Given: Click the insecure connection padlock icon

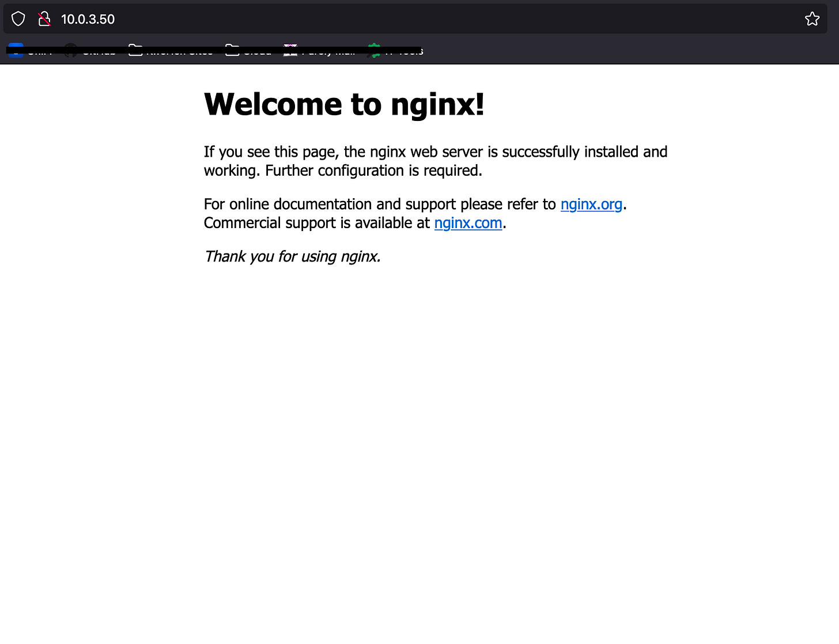Looking at the screenshot, I should coord(44,19).
